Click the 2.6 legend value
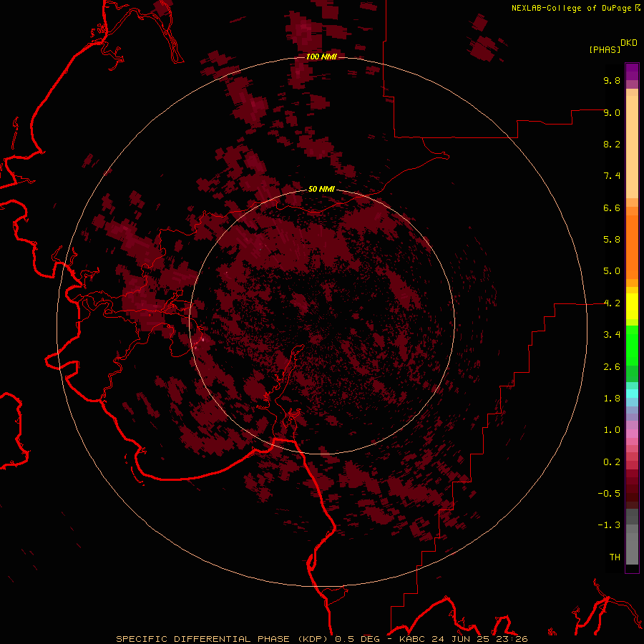 point(612,367)
